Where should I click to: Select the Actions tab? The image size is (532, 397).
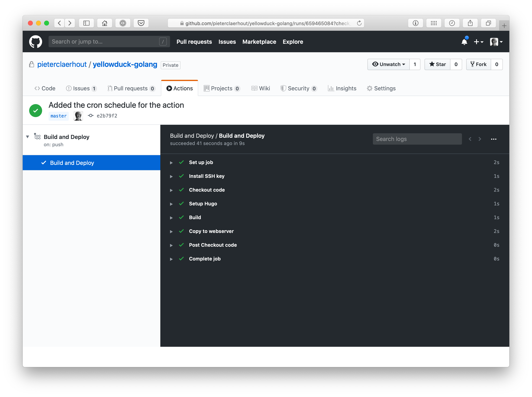point(180,88)
